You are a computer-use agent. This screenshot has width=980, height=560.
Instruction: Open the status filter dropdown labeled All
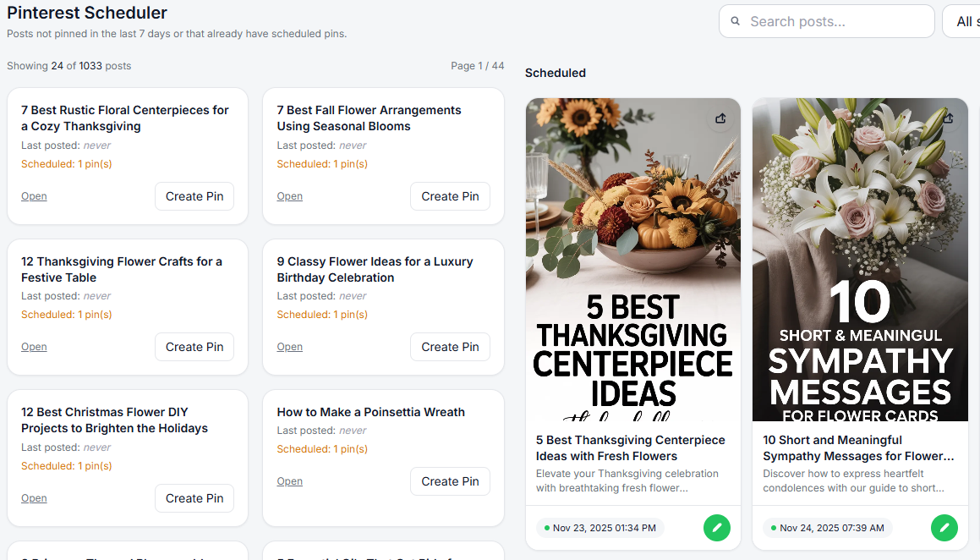tap(964, 21)
